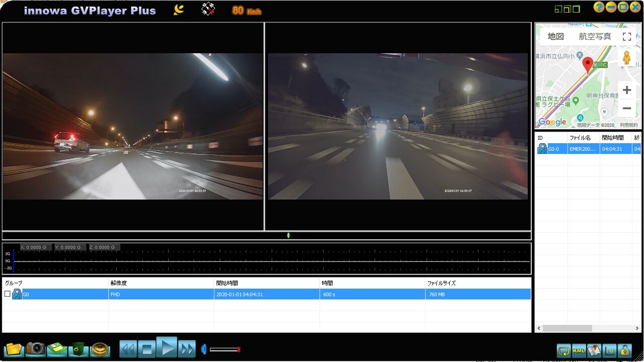The height and width of the screenshot is (362, 644).
Task: Adjust the volume slider
Action: pos(225,349)
